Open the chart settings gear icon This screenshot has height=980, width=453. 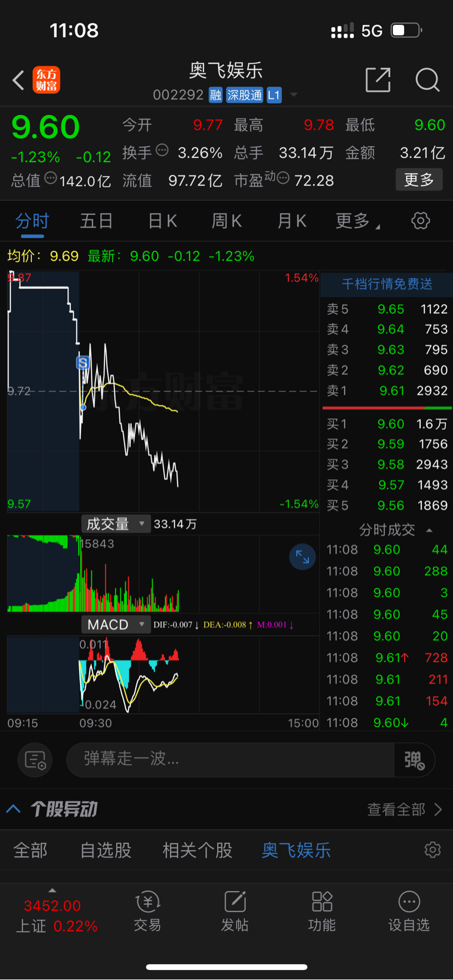(x=421, y=221)
